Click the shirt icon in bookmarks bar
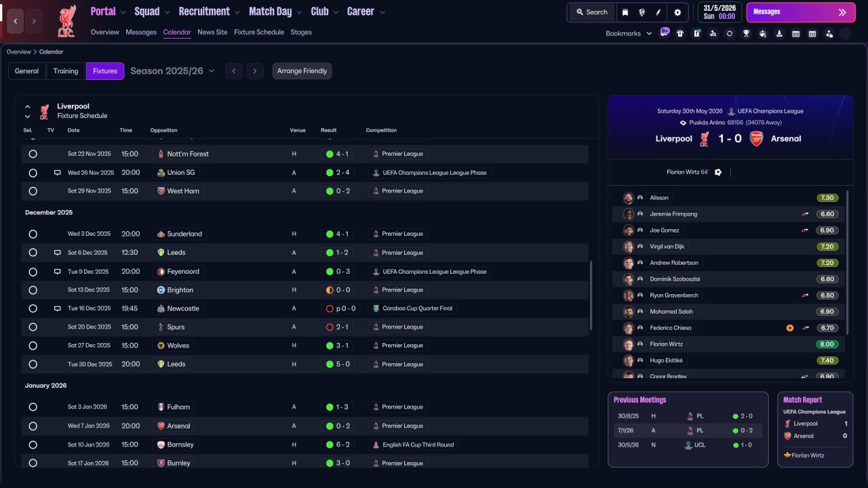868x488 pixels. (680, 33)
